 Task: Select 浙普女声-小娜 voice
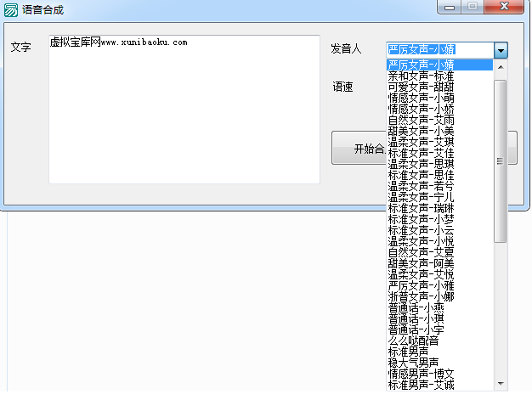pyautogui.click(x=439, y=296)
